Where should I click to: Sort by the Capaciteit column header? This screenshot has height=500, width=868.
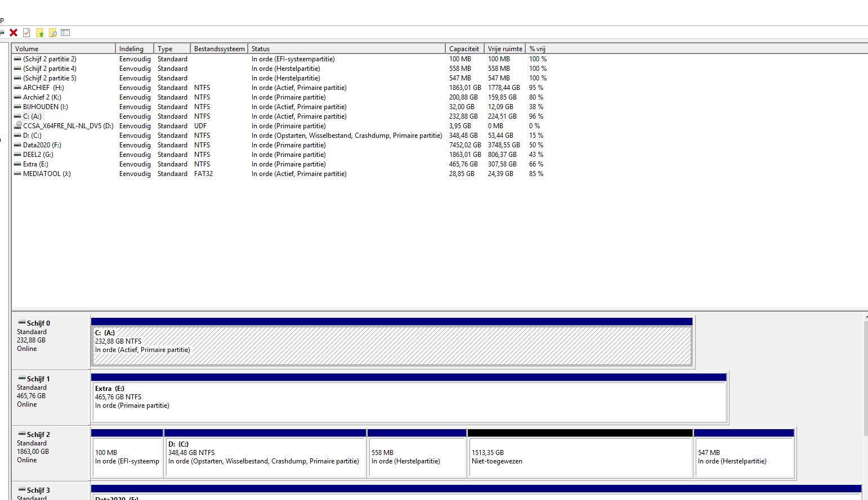pyautogui.click(x=465, y=49)
